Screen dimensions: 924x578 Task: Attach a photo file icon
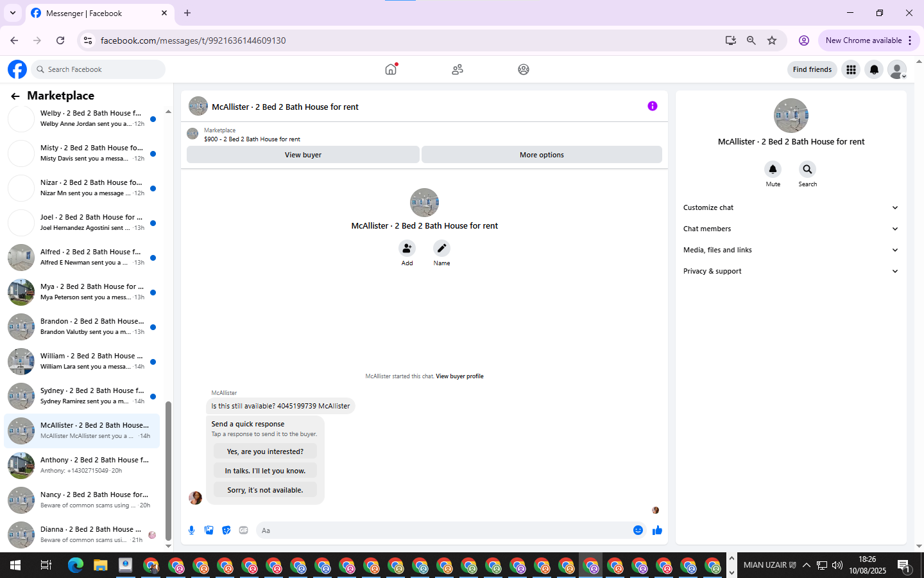pos(209,530)
